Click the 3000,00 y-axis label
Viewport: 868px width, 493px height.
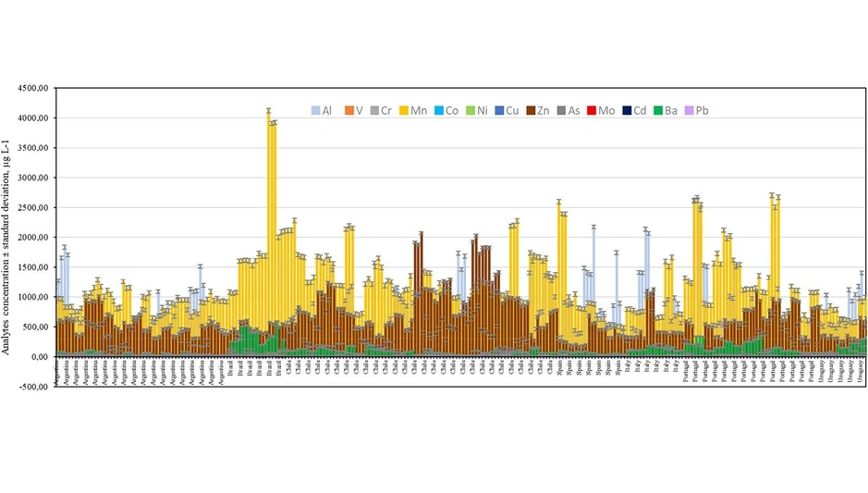[x=33, y=178]
